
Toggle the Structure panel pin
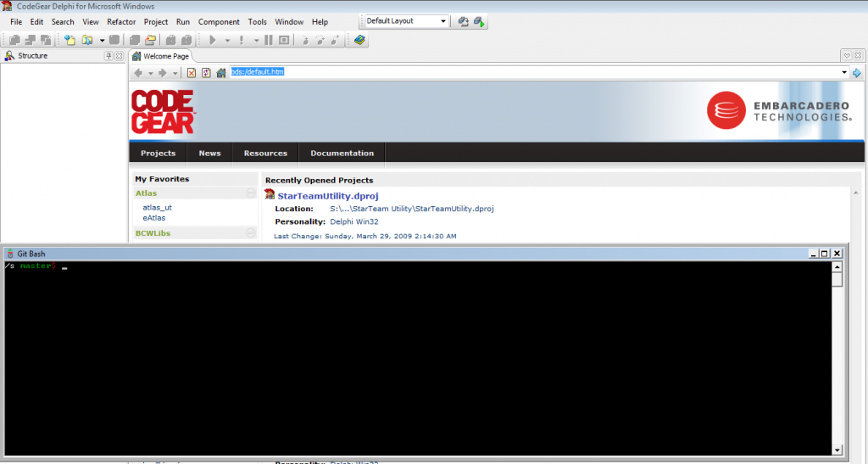tap(108, 56)
